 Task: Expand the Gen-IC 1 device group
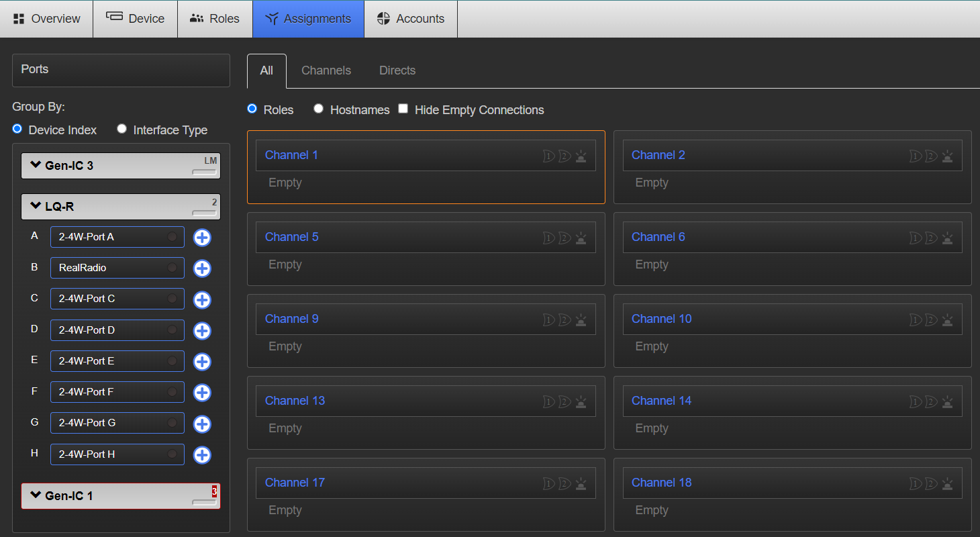(x=36, y=495)
